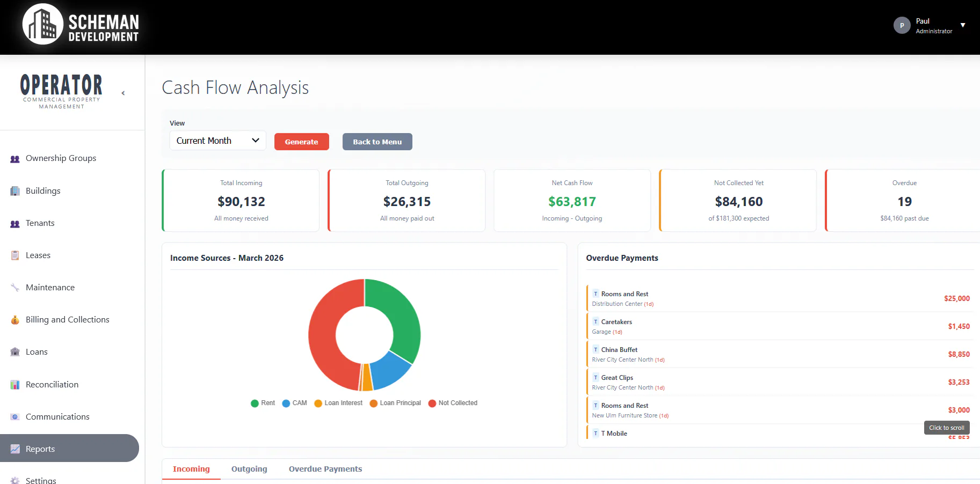Click the Back to Menu button
980x484 pixels.
click(x=378, y=142)
